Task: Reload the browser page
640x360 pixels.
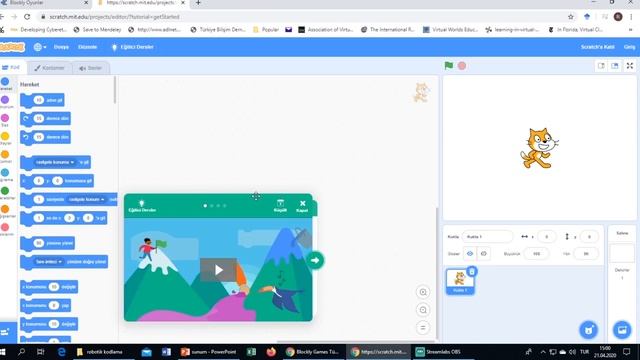Action: click(x=27, y=17)
